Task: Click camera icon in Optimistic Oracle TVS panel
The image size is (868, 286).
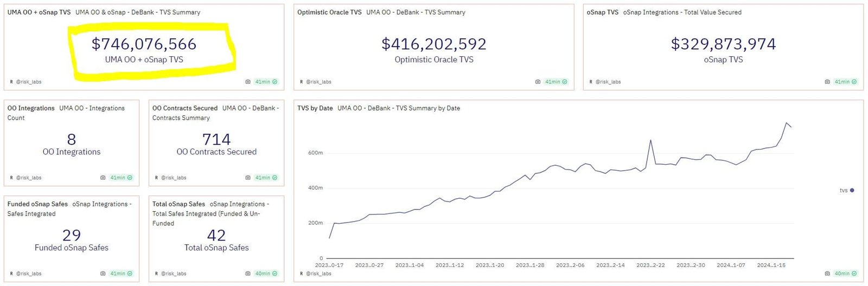Action: pyautogui.click(x=538, y=82)
